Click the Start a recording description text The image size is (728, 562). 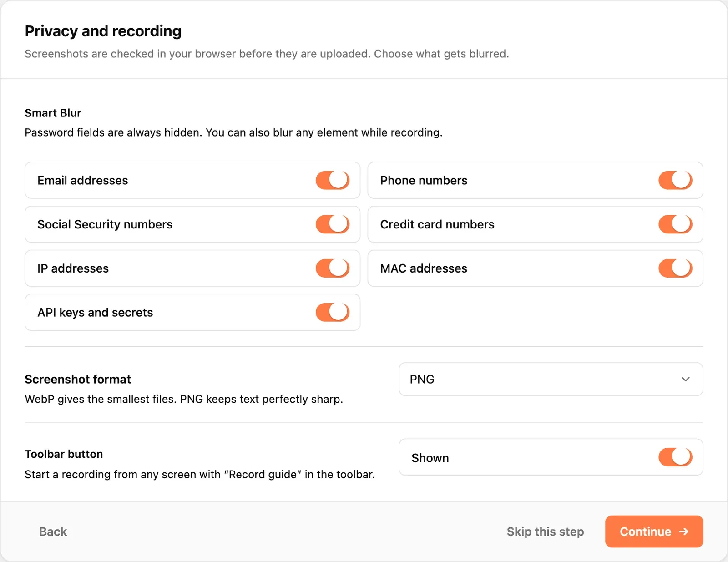pos(200,474)
